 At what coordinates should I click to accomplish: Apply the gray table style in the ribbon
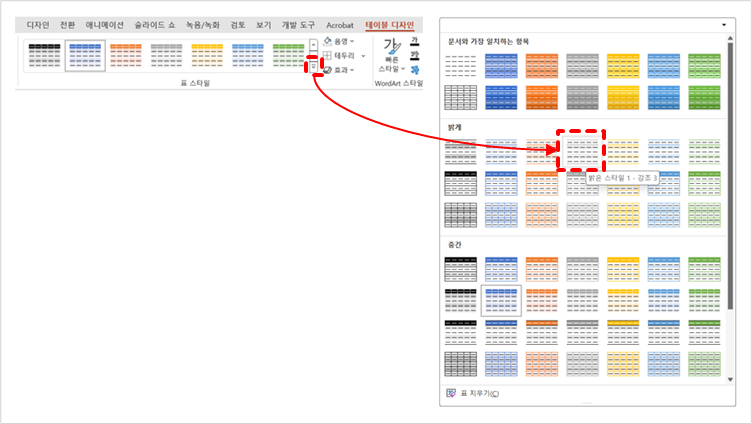click(x=166, y=55)
